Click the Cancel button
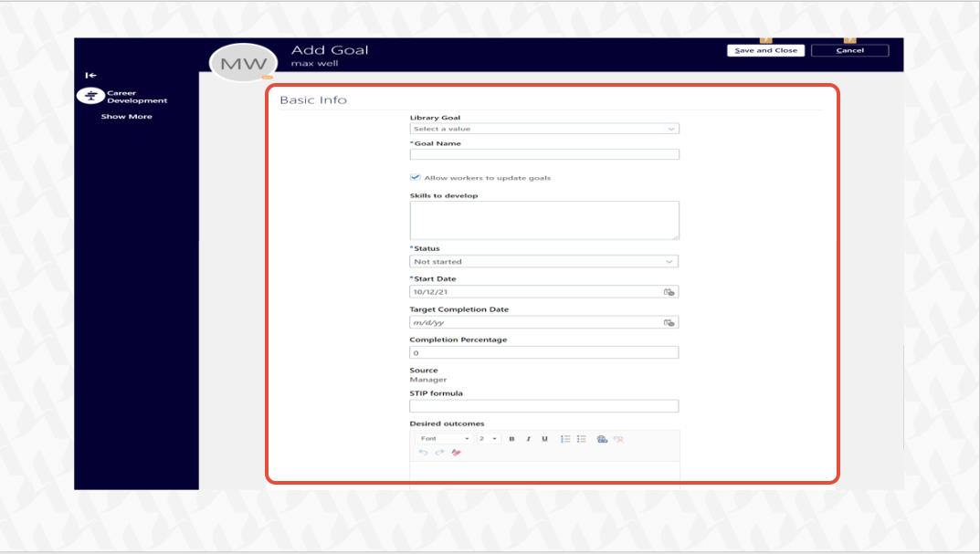This screenshot has height=554, width=980. (850, 50)
